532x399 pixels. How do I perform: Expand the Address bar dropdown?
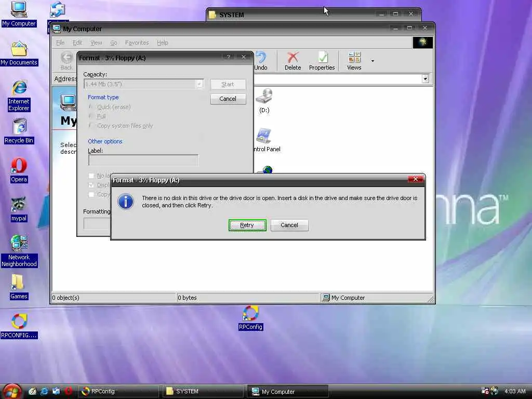click(425, 79)
